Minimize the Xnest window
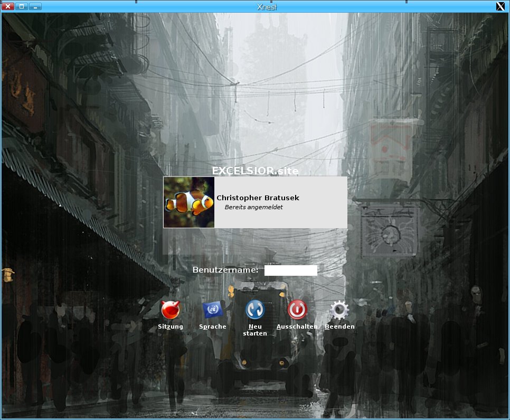The height and width of the screenshot is (420, 510). click(x=35, y=6)
